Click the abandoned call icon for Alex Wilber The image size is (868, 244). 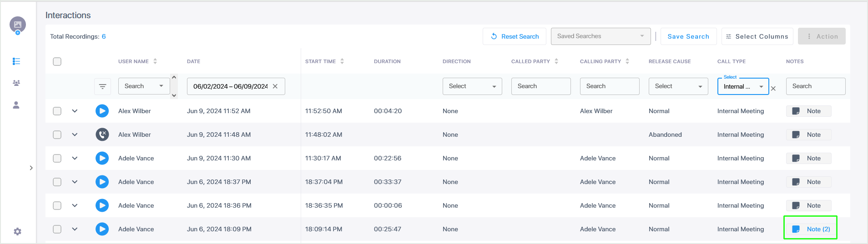pos(102,134)
